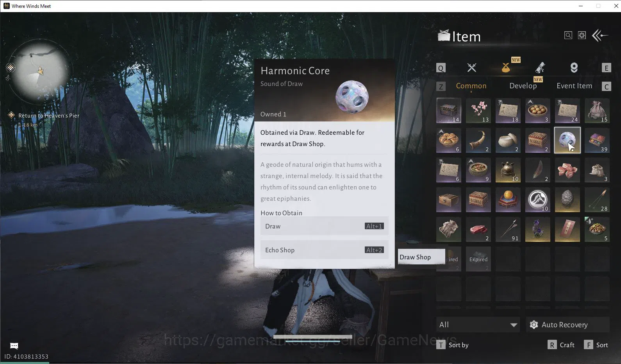Select the carved chest without a count

478,200
